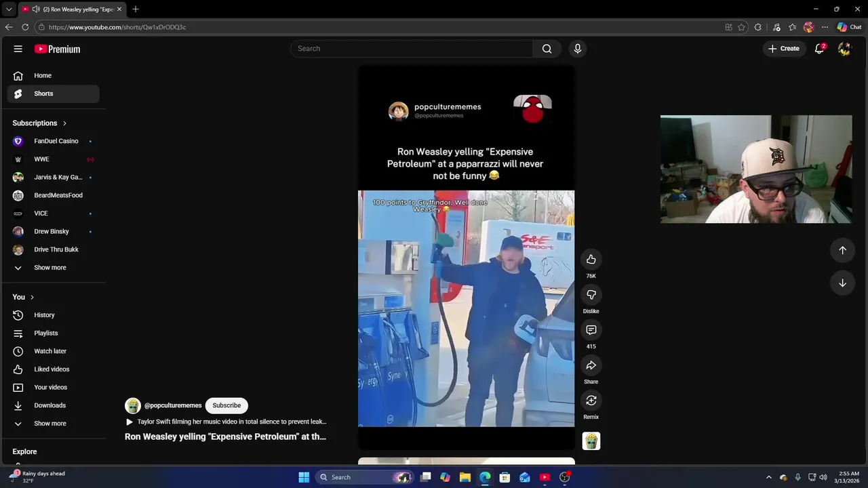The height and width of the screenshot is (488, 868).
Task: Open the tab actions dropdown
Action: [x=8, y=9]
